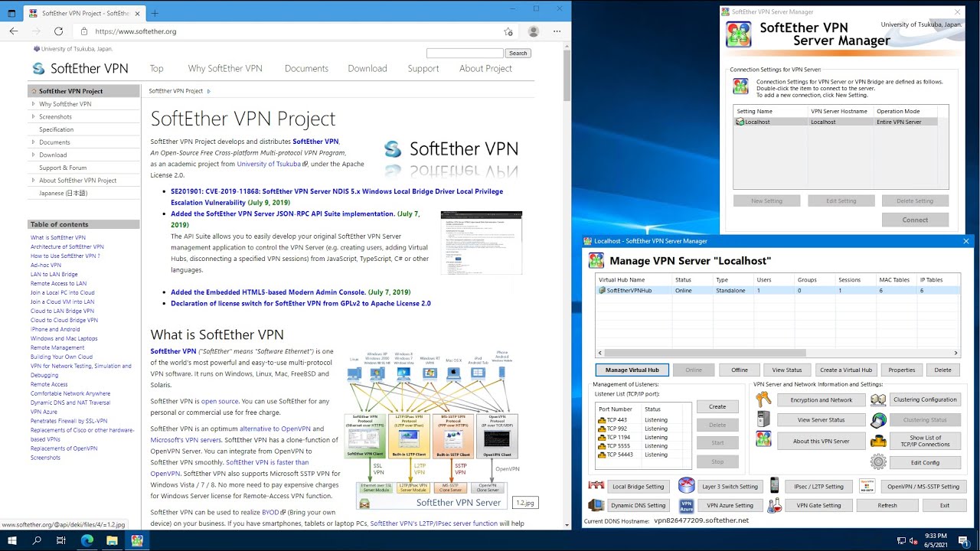Screen dimensions: 980x551
Task: Click the Encryption and Network keys icon
Action: tap(763, 399)
